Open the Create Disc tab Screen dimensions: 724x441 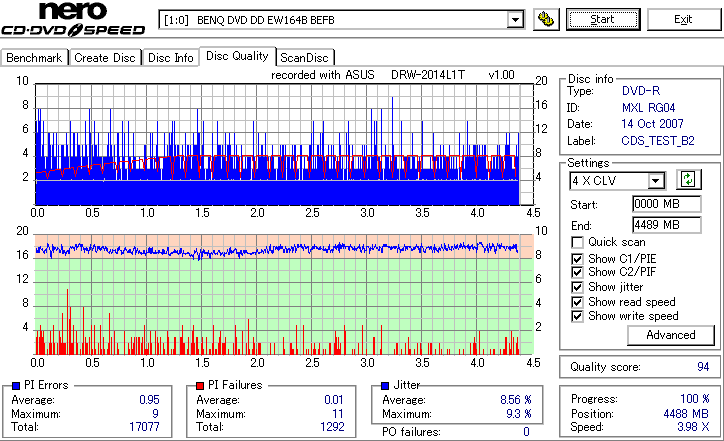pos(105,58)
